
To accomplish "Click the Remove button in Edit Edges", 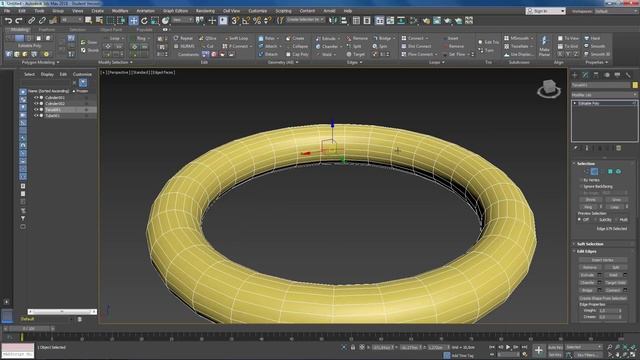I will [x=589, y=267].
